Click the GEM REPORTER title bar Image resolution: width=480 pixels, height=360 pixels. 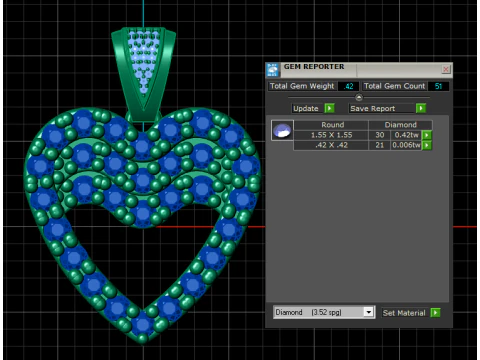click(x=360, y=69)
